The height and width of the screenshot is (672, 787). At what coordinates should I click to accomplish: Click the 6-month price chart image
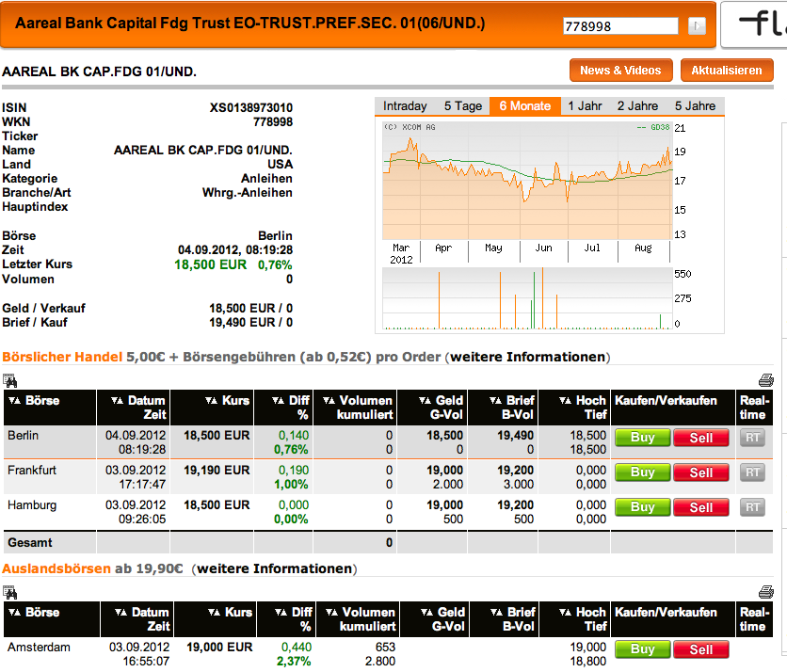pos(549,224)
